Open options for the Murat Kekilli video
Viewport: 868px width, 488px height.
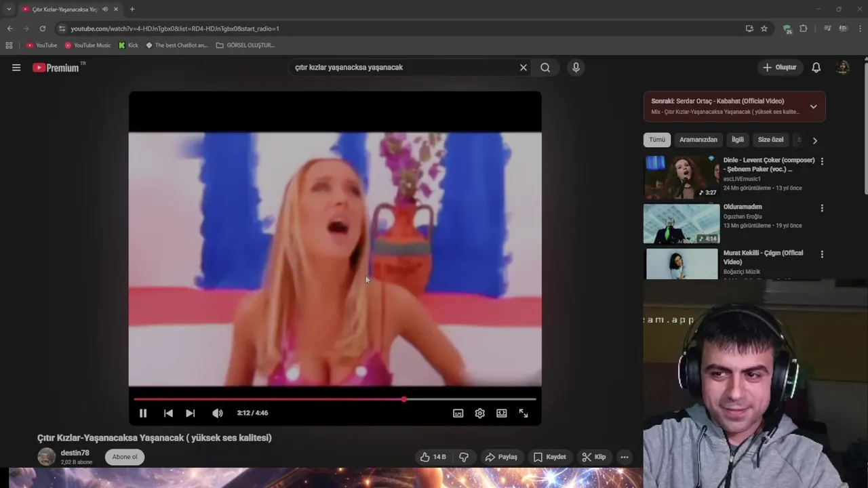pyautogui.click(x=822, y=254)
